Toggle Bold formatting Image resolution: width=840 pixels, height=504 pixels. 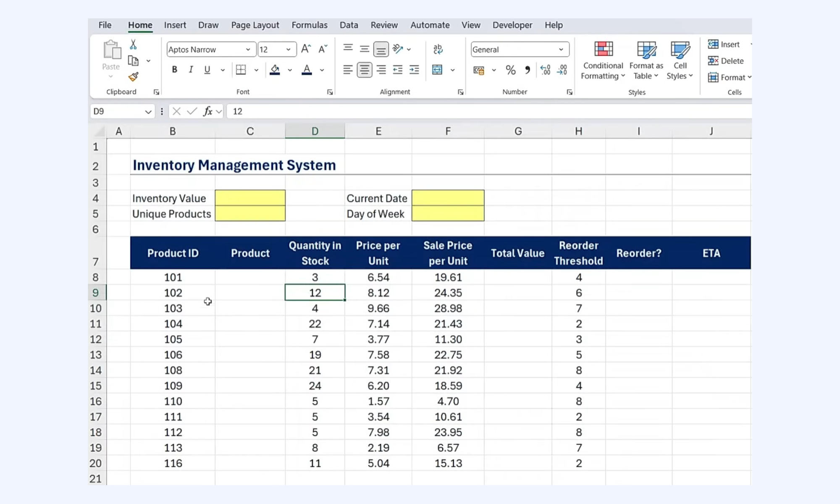pos(175,70)
